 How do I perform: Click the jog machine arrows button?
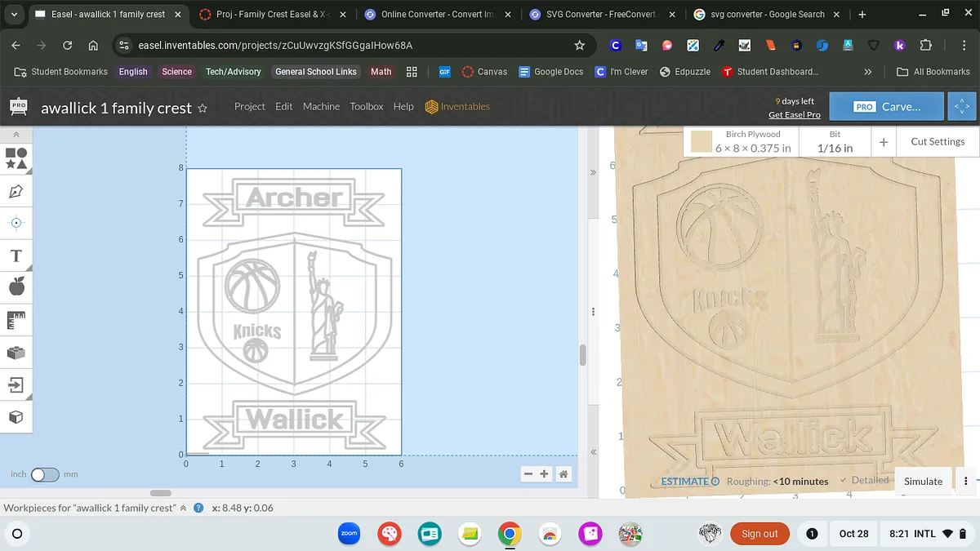961,107
